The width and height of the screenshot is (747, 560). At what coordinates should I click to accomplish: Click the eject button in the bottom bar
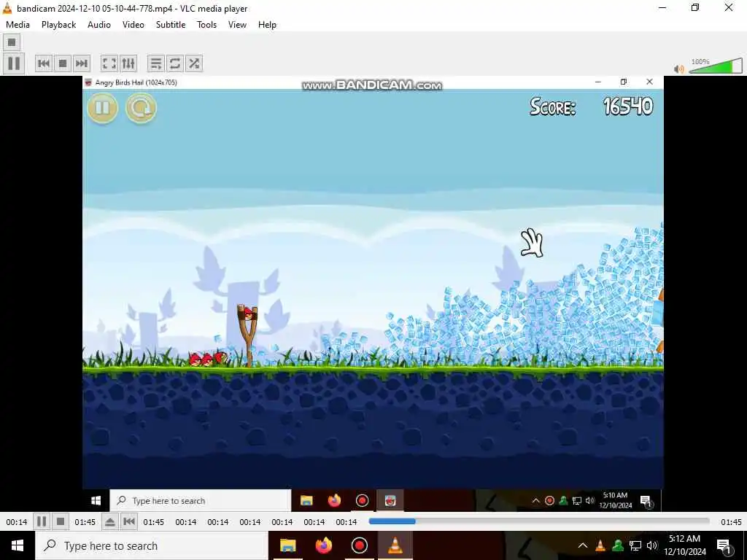pyautogui.click(x=110, y=521)
